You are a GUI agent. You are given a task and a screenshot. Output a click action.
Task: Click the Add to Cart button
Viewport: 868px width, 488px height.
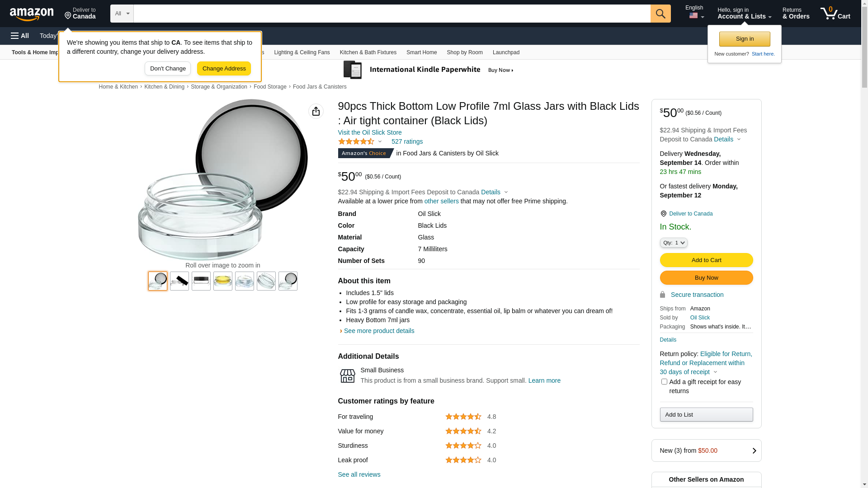[706, 260]
